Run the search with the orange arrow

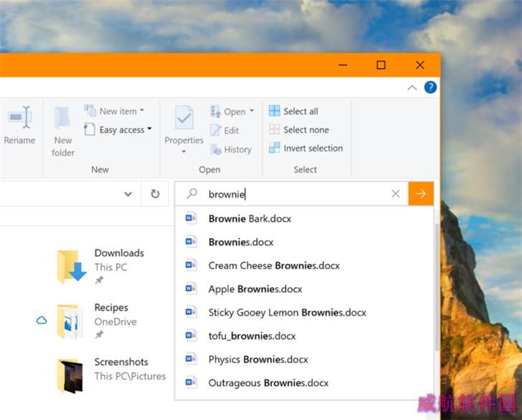421,194
